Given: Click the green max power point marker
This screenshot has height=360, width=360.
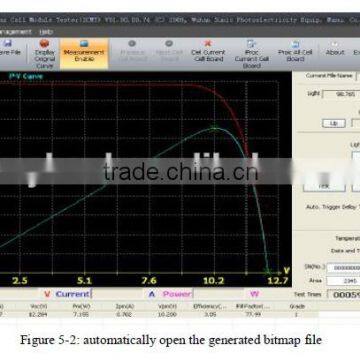Looking at the screenshot, I should [214, 129].
